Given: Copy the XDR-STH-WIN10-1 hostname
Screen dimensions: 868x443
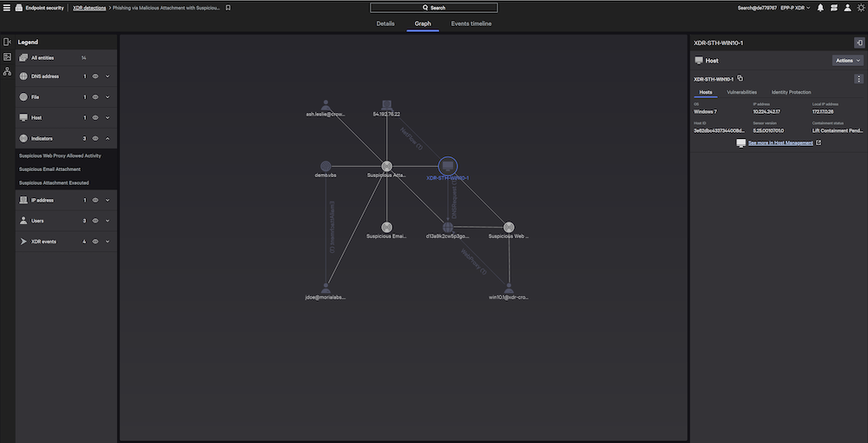Looking at the screenshot, I should click(x=740, y=79).
